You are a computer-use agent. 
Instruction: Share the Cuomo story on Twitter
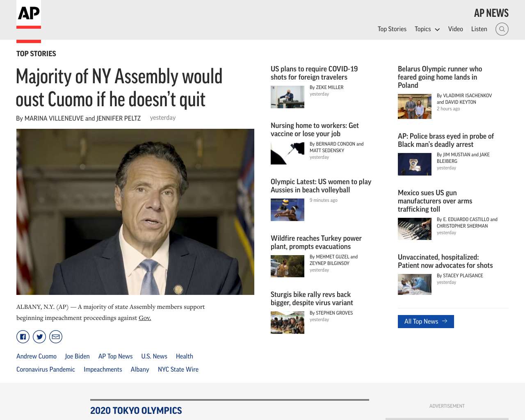[39, 337]
